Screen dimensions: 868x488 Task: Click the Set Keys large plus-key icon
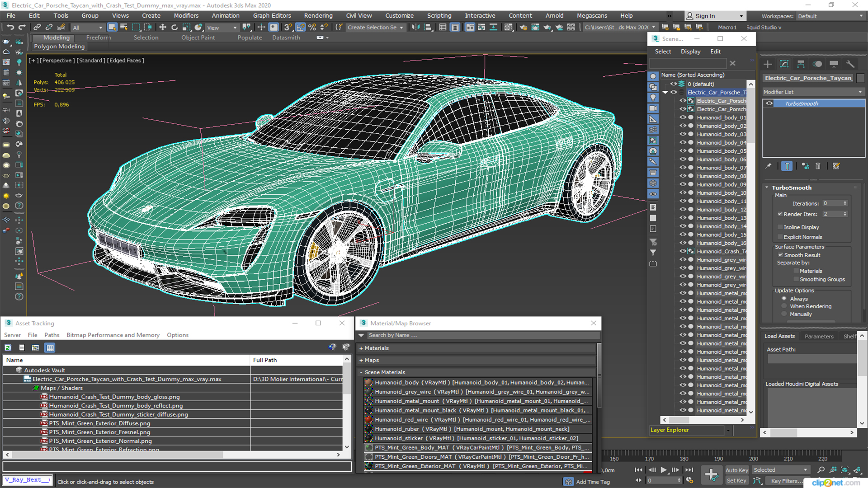(711, 474)
